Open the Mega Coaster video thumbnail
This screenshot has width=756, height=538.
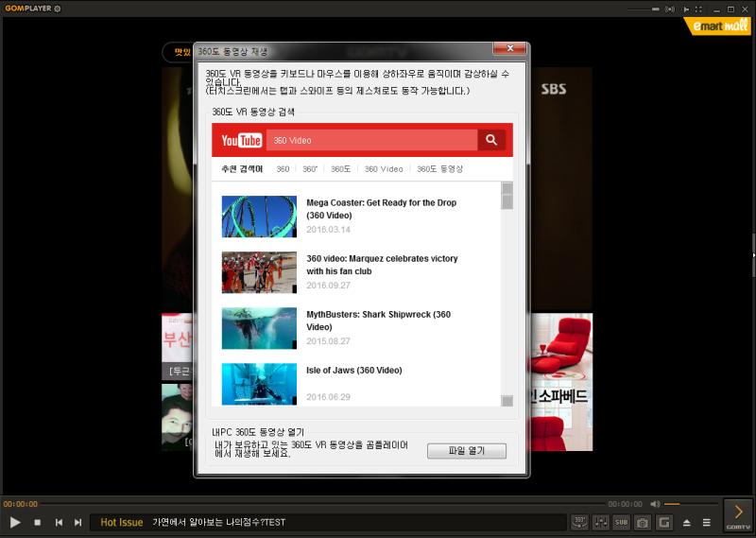point(259,217)
